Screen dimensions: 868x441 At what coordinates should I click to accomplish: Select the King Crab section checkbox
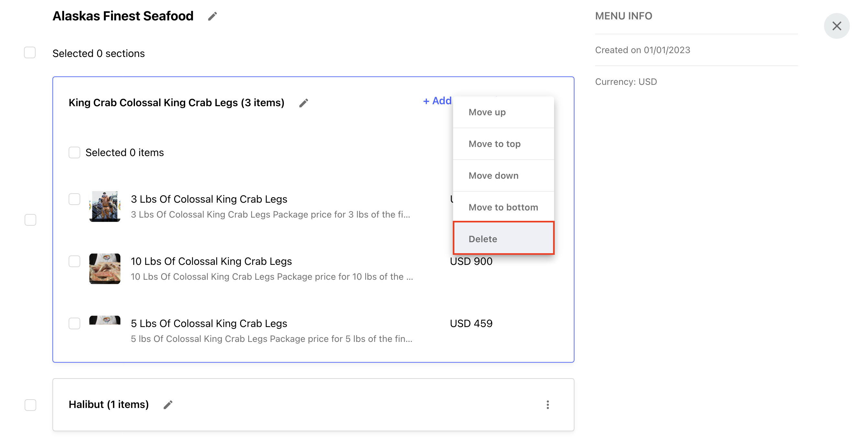(30, 220)
